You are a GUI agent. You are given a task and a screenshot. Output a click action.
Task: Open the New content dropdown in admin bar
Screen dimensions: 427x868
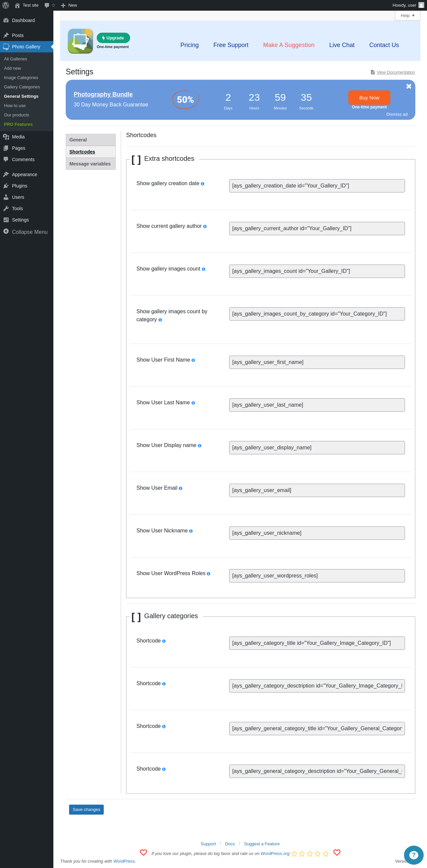[x=69, y=5]
